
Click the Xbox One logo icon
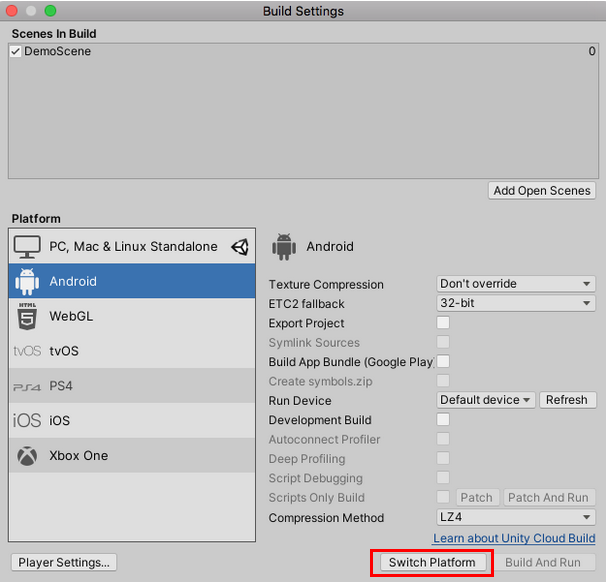pyautogui.click(x=27, y=456)
